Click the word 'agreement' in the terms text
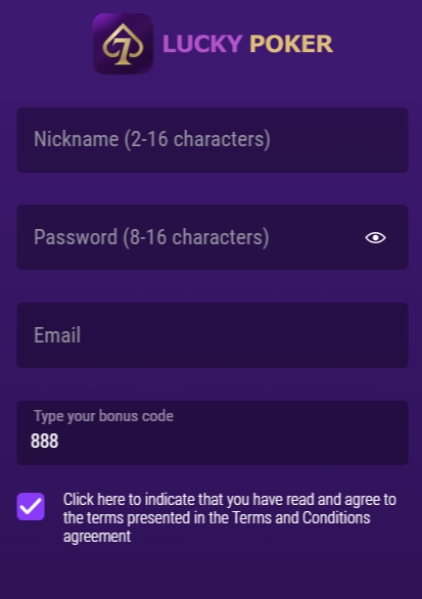 [x=97, y=536]
